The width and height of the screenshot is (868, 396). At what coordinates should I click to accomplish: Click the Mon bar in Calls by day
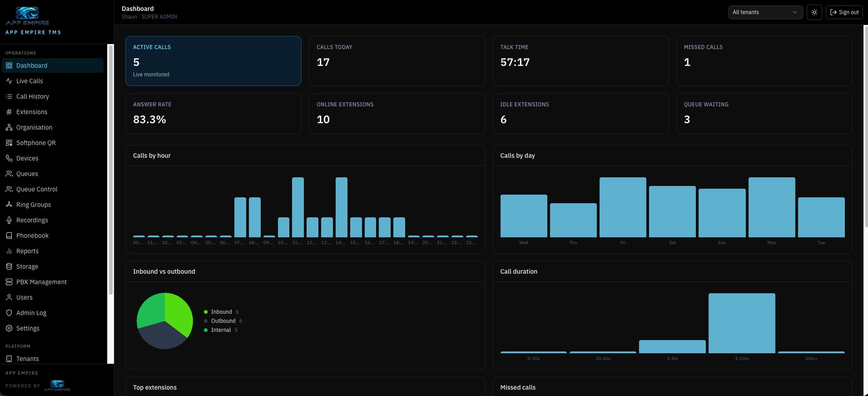coord(772,207)
